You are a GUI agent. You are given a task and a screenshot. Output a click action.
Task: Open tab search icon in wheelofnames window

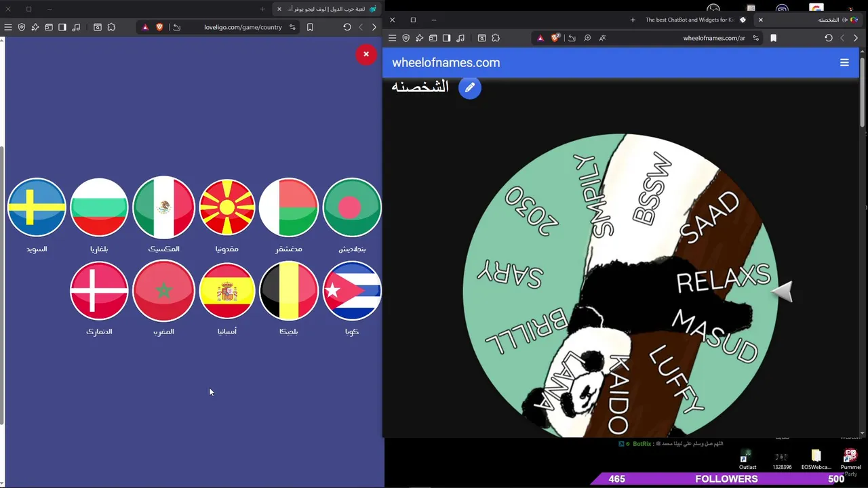point(481,38)
